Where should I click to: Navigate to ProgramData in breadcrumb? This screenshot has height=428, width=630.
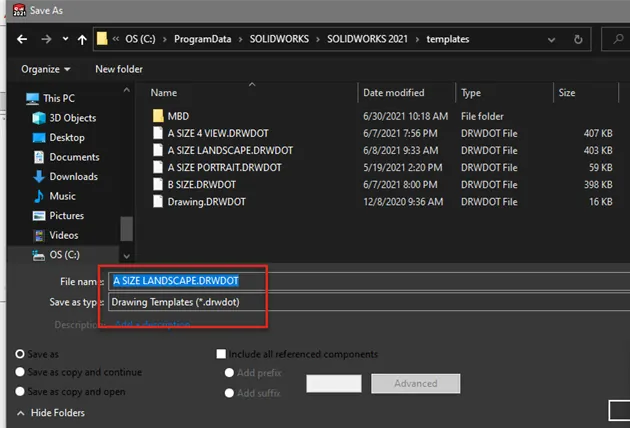(202, 39)
